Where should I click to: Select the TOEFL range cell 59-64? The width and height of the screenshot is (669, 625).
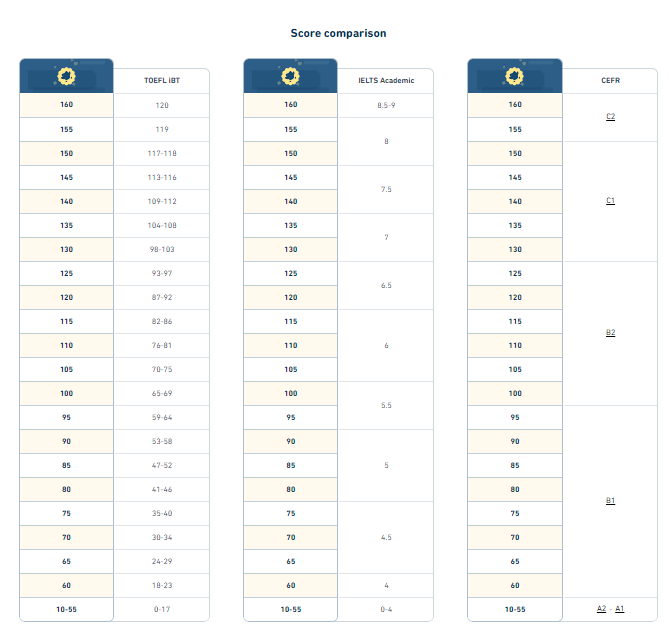(x=162, y=417)
